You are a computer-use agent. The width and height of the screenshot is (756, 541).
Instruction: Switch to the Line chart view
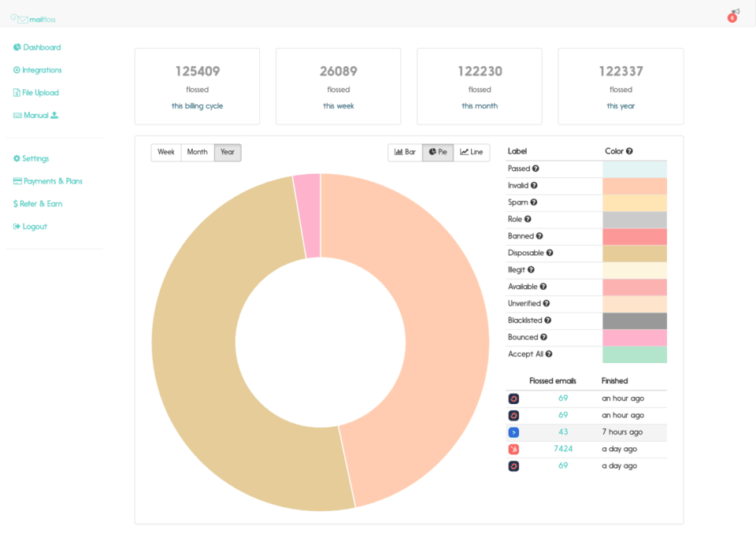coord(472,152)
